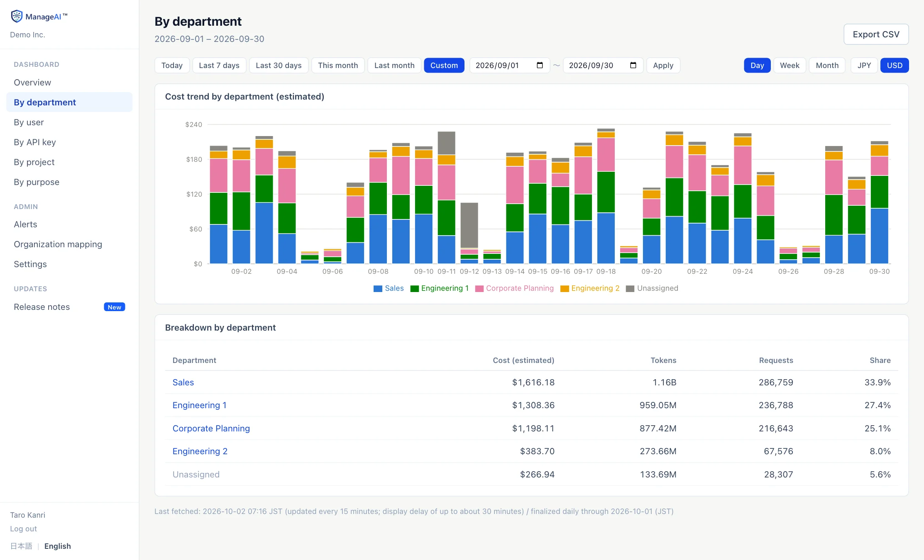Screen dimensions: 924x560
Task: Open Alerts admin page
Action: click(69, 224)
